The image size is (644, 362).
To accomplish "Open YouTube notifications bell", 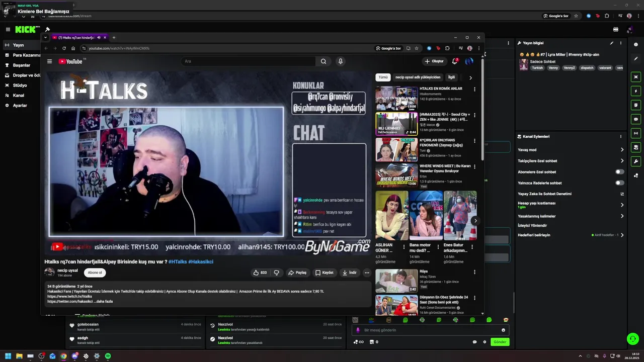I will (455, 61).
